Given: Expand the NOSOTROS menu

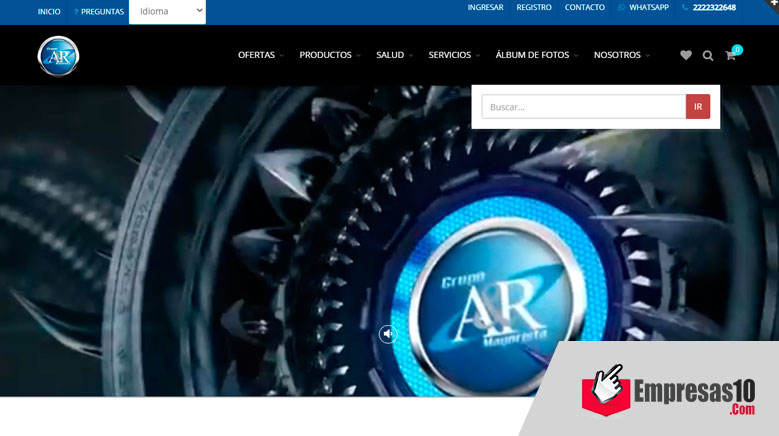Looking at the screenshot, I should [x=622, y=55].
